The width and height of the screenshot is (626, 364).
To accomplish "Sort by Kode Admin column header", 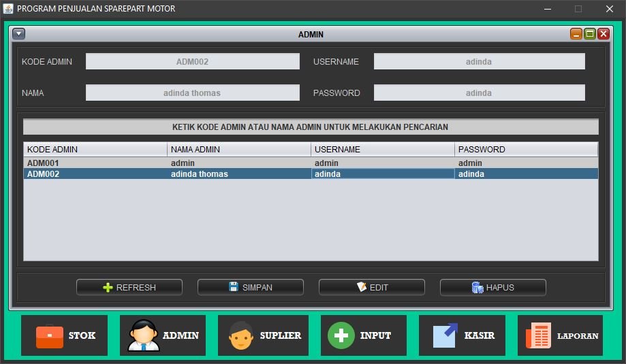I will click(x=95, y=150).
